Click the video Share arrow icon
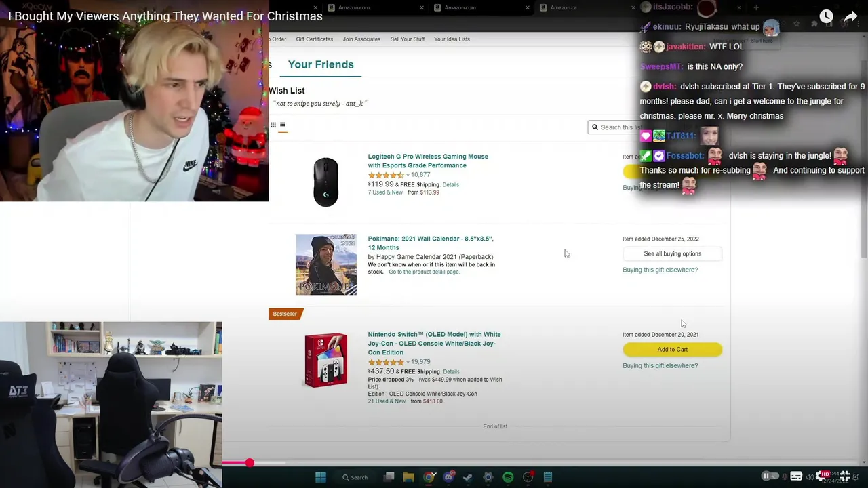 point(851,16)
